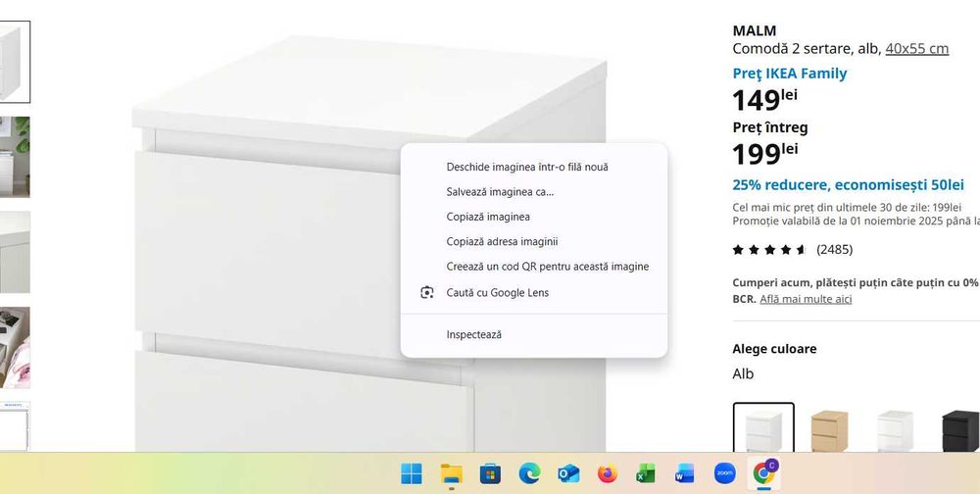Screen dimensions: 980x494
Task: Open Word from taskbar
Action: pyautogui.click(x=685, y=473)
